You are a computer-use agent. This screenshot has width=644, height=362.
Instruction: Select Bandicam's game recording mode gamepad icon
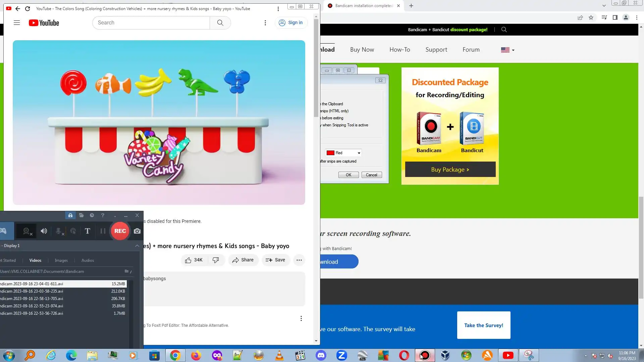3,231
